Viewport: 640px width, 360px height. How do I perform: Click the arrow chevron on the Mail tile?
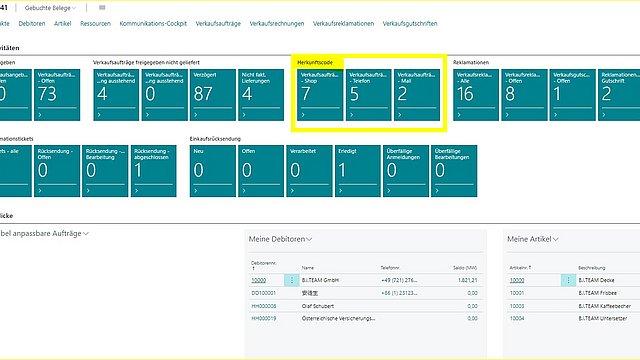pos(400,115)
